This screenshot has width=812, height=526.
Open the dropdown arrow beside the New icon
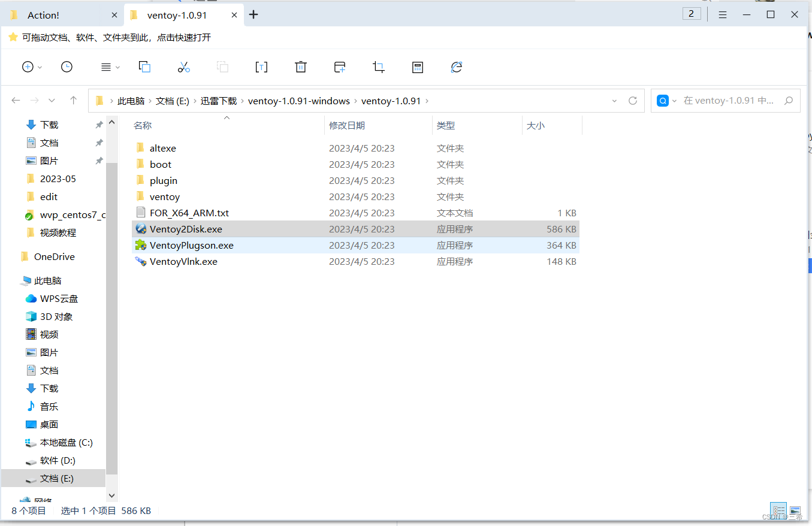tap(40, 68)
